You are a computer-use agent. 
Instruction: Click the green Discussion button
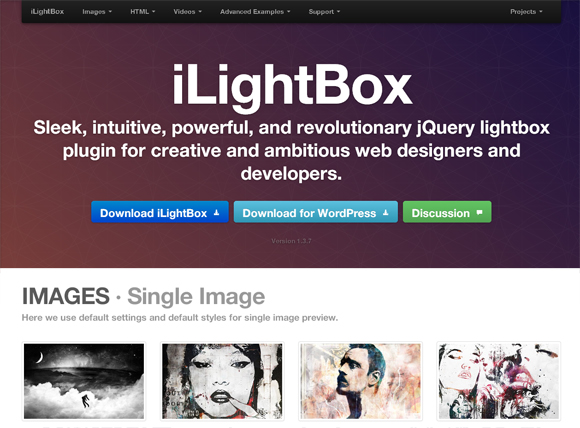[447, 212]
